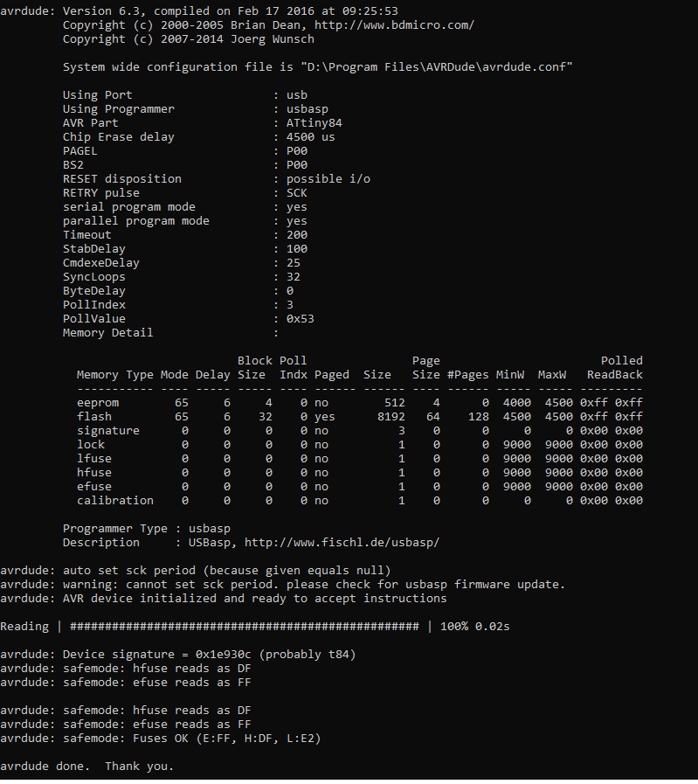
Task: Click the eeprom memory type entry
Action: tap(98, 403)
